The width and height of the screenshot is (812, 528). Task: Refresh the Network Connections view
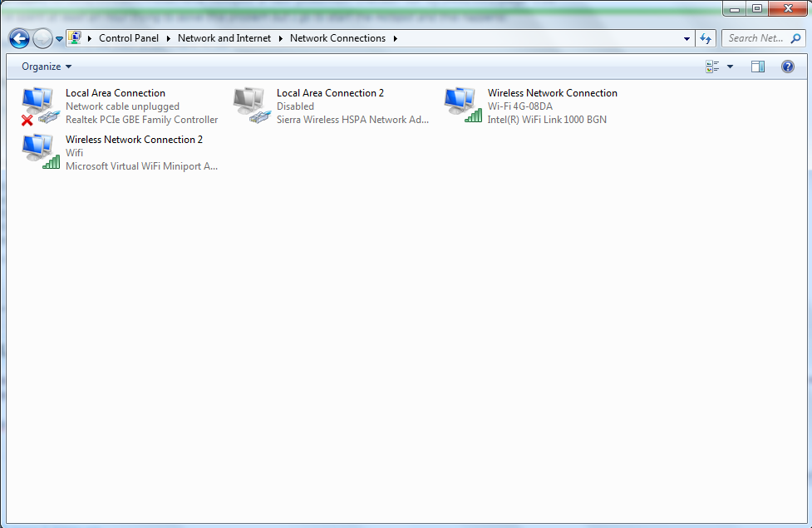(706, 38)
